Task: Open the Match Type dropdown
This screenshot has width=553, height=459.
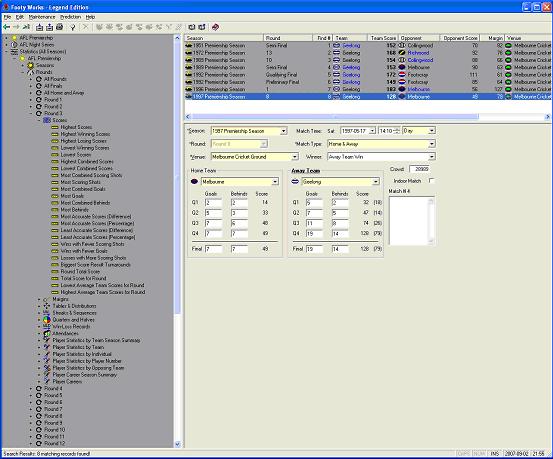Action: click(432, 144)
